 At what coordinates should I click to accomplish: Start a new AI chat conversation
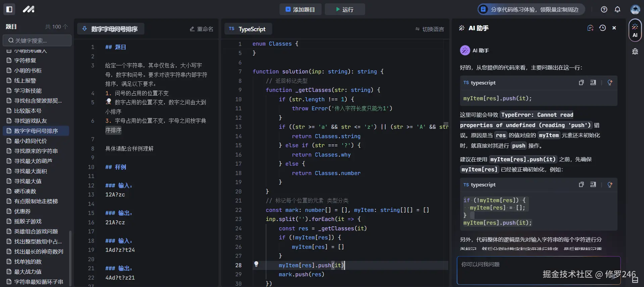point(590,28)
